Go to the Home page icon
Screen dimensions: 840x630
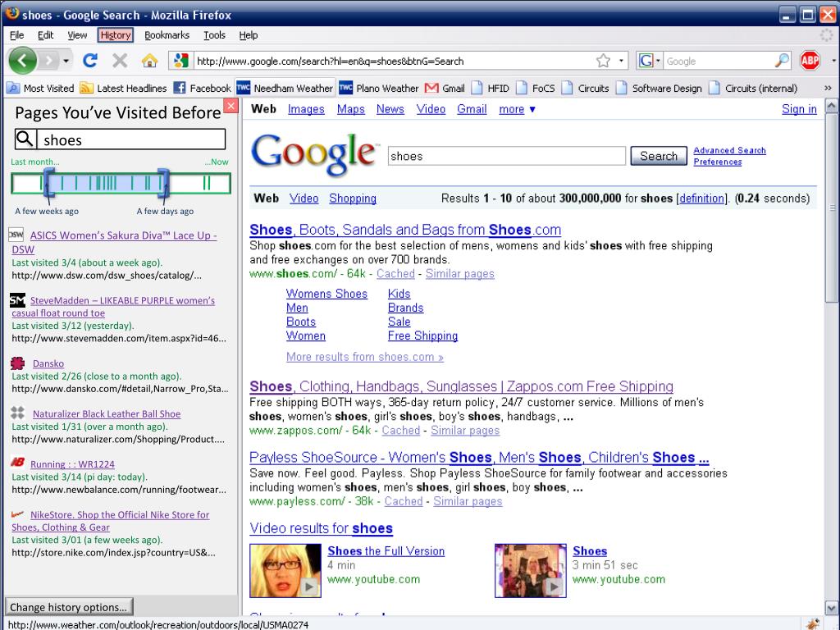pos(149,61)
